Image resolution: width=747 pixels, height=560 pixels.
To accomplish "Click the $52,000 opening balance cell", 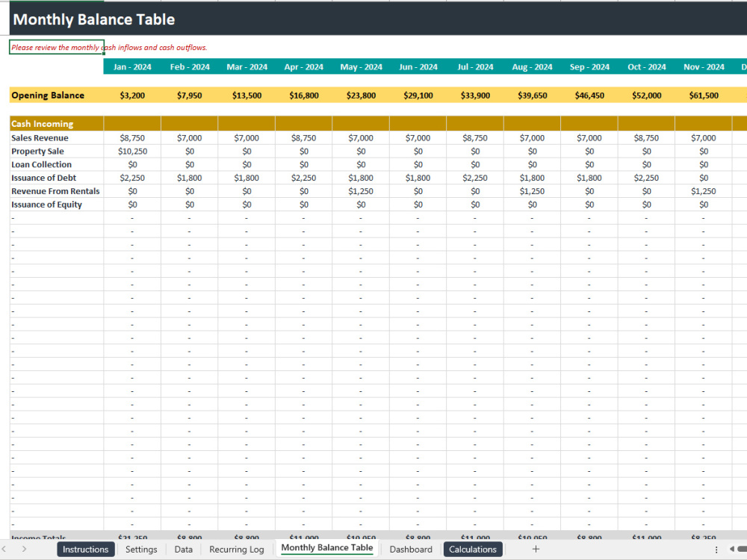I will click(646, 96).
